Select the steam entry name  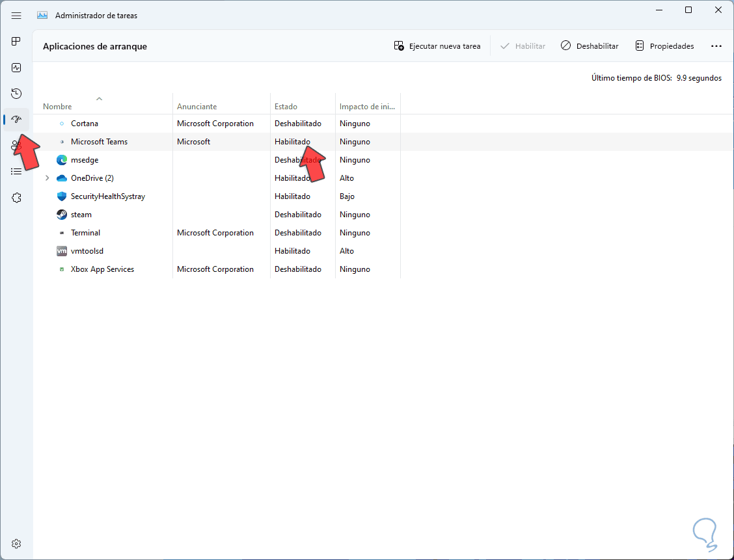click(x=81, y=215)
